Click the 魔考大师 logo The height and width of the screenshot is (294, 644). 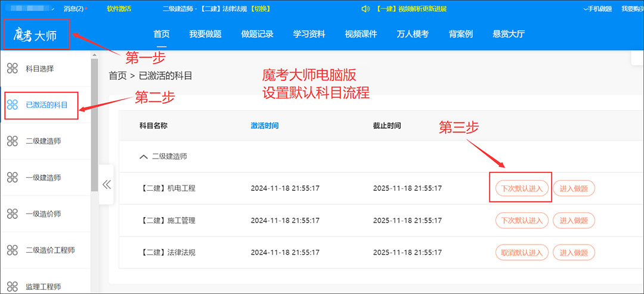point(35,35)
